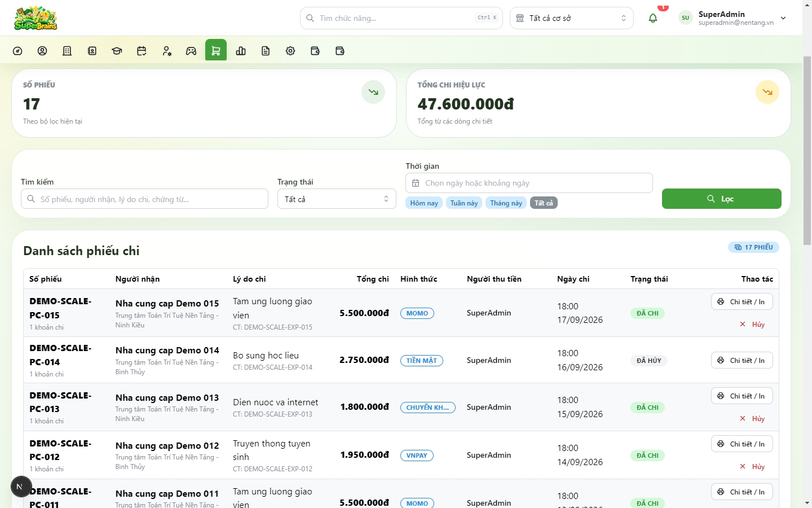Open the calendar check icon

point(142,51)
